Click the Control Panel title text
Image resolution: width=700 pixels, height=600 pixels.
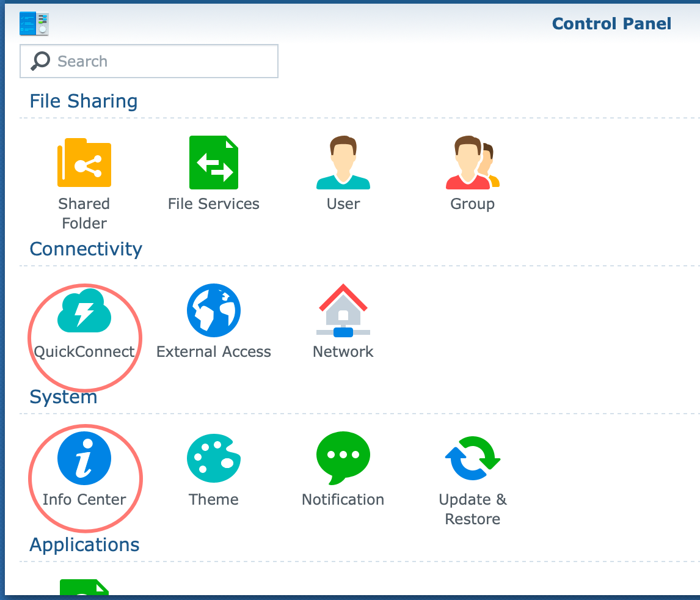tap(611, 23)
